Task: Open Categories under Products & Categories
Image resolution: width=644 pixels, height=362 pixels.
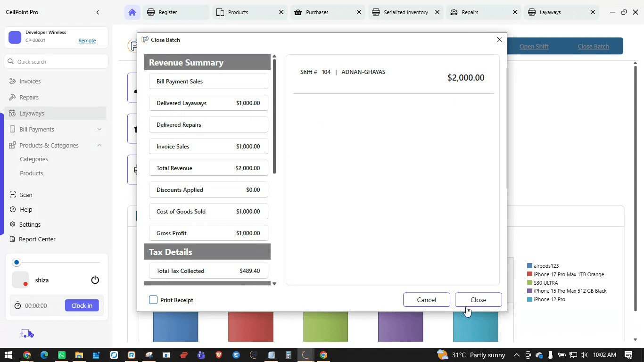Action: click(x=34, y=159)
